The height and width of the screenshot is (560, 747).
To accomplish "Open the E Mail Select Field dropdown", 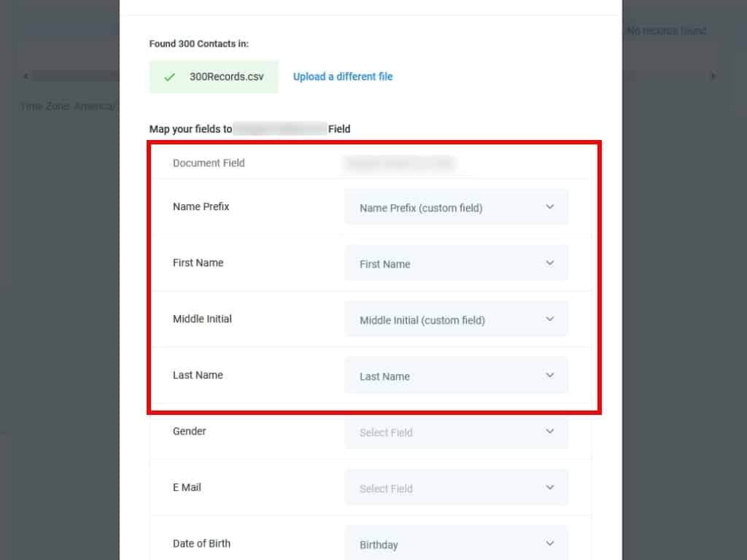I will tap(455, 489).
